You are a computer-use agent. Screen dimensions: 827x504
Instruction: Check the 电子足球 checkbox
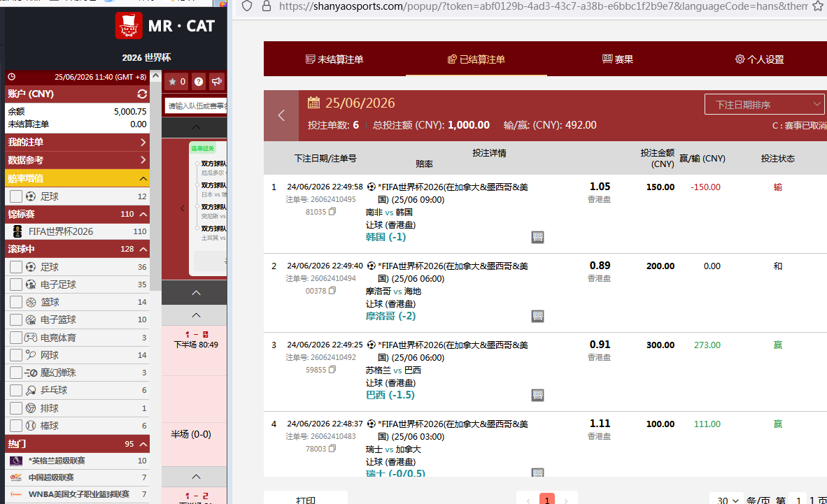pyautogui.click(x=16, y=285)
